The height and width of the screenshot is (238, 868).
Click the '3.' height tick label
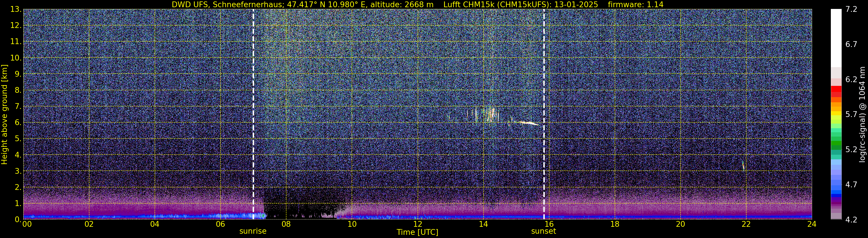(18, 171)
